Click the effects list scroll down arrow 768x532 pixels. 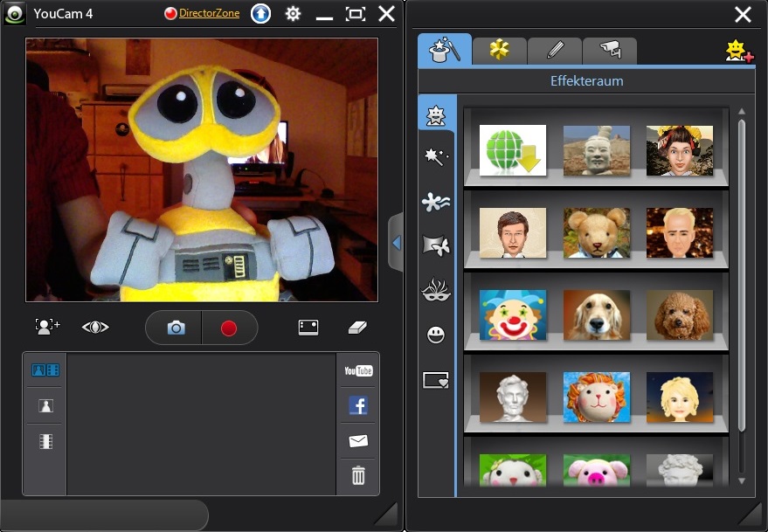pos(742,481)
